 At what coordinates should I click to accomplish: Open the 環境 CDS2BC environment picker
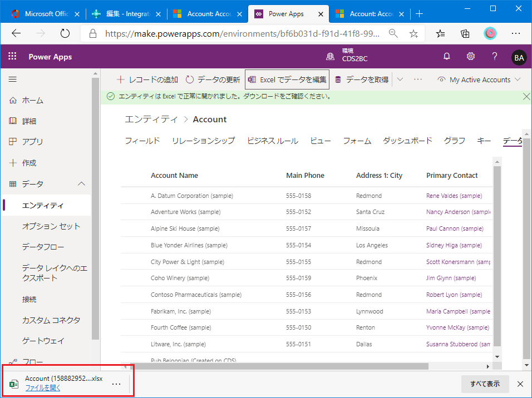(x=347, y=56)
